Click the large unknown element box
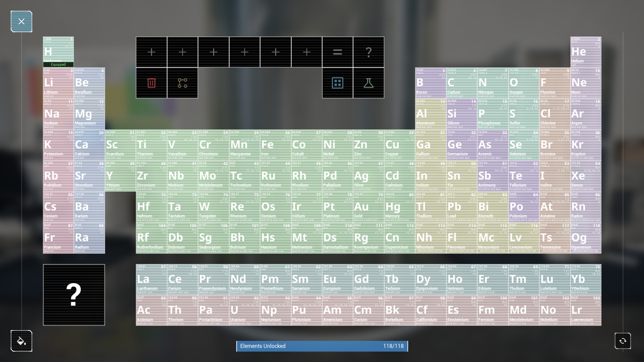Viewport: 644px width, 362px height. (x=74, y=295)
